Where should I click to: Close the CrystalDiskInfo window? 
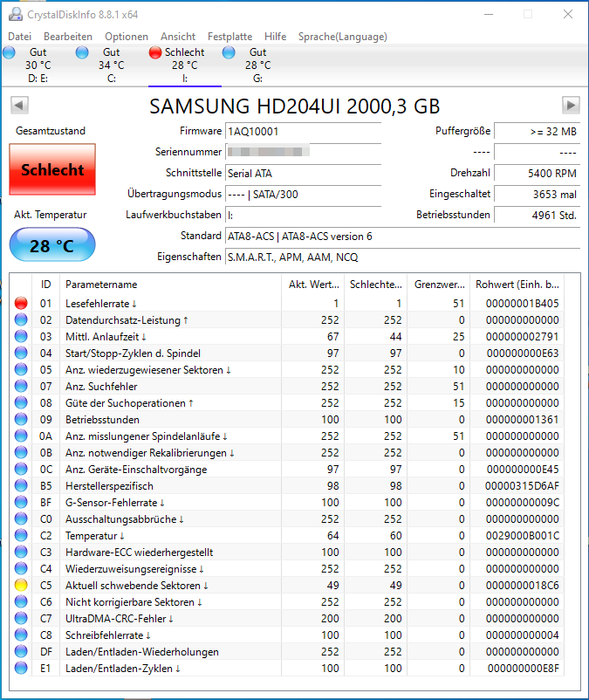tap(567, 14)
